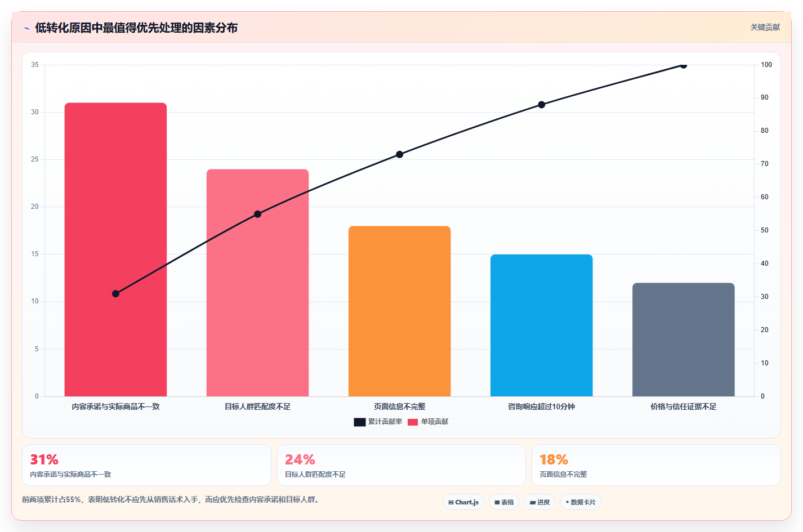This screenshot has width=803, height=532.
Task: Click the red 内容承诺与实际商品不一致 bar
Action: [116, 249]
